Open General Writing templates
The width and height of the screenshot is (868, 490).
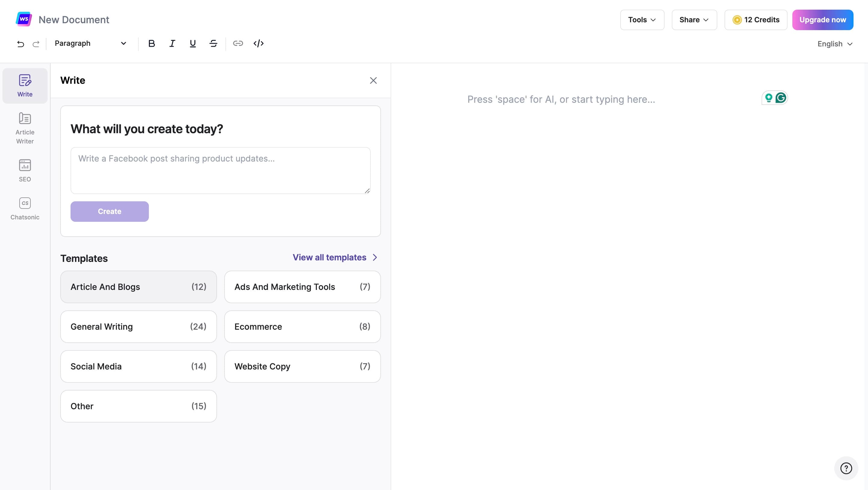[139, 327]
